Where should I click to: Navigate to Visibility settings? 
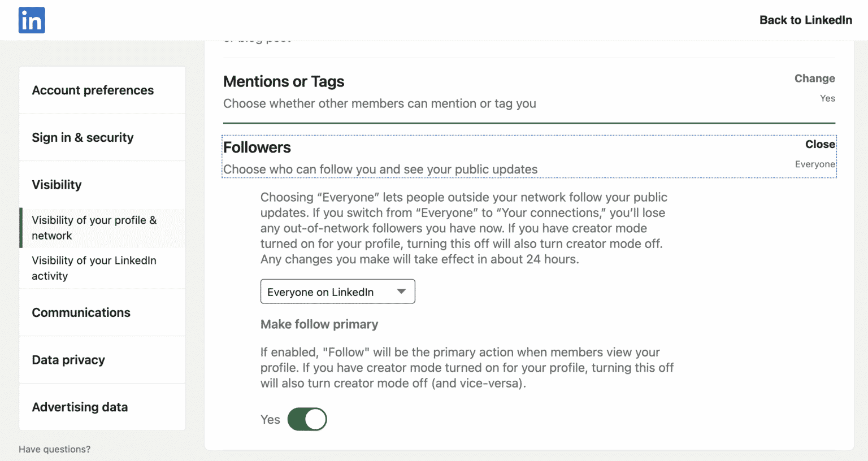pos(57,185)
